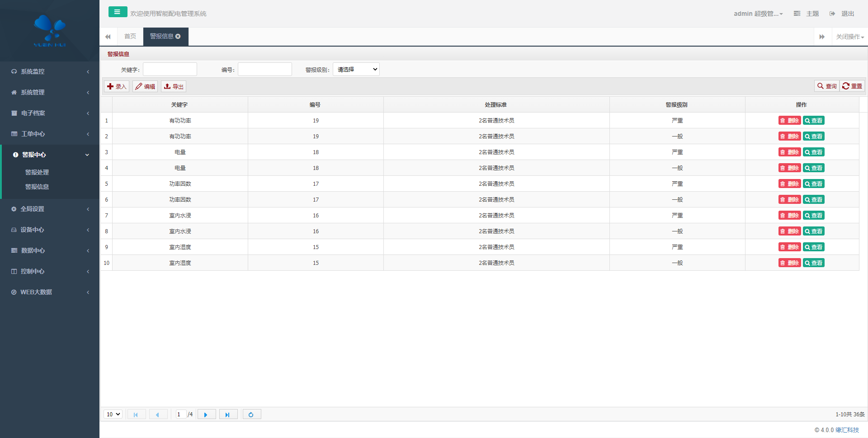Click the 导出 export button

(x=174, y=86)
